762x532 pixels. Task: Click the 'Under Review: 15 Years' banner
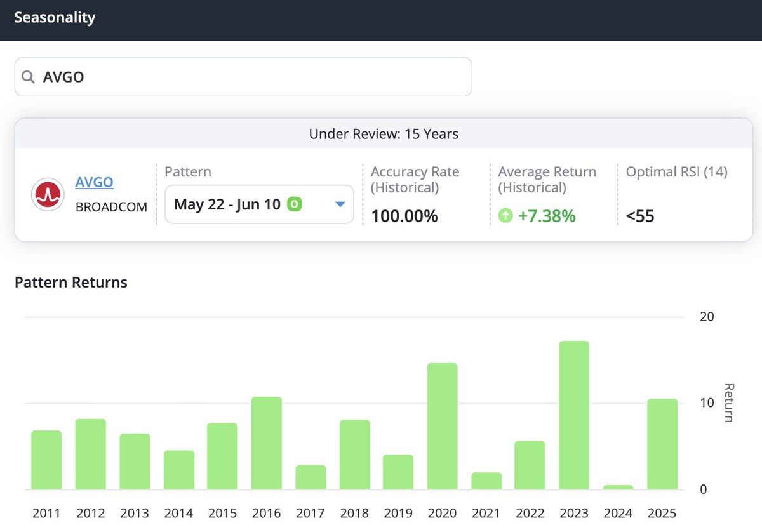[384, 134]
